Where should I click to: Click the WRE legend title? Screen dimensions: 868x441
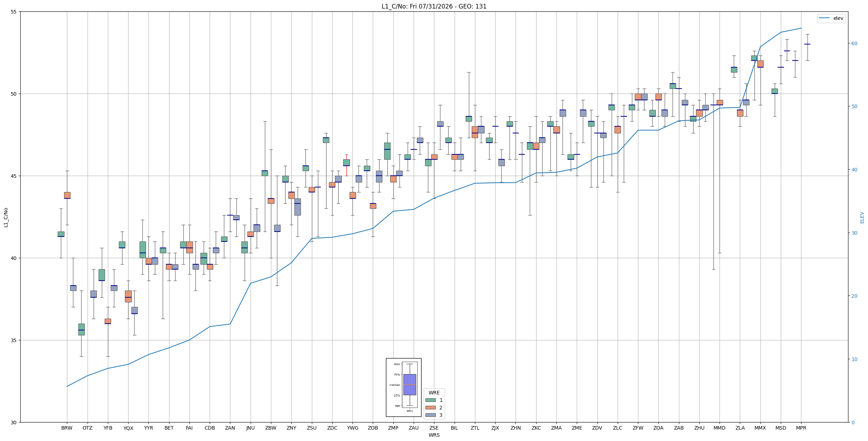tap(434, 393)
